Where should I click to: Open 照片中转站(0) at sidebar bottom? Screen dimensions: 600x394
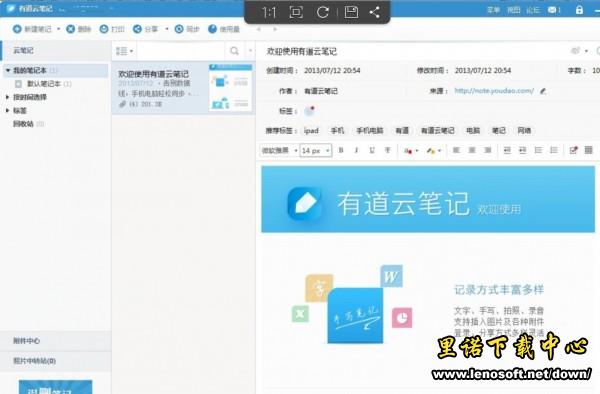[55, 361]
